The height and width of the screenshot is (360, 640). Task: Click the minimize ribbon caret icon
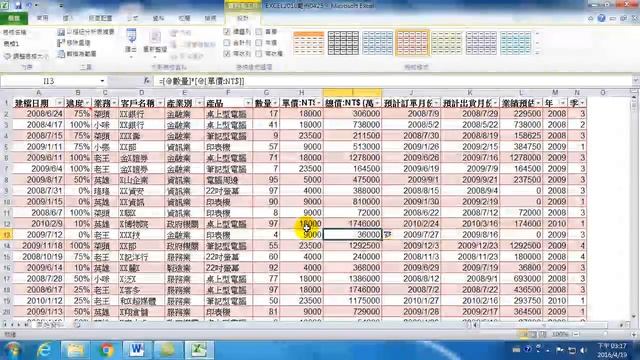pos(591,18)
